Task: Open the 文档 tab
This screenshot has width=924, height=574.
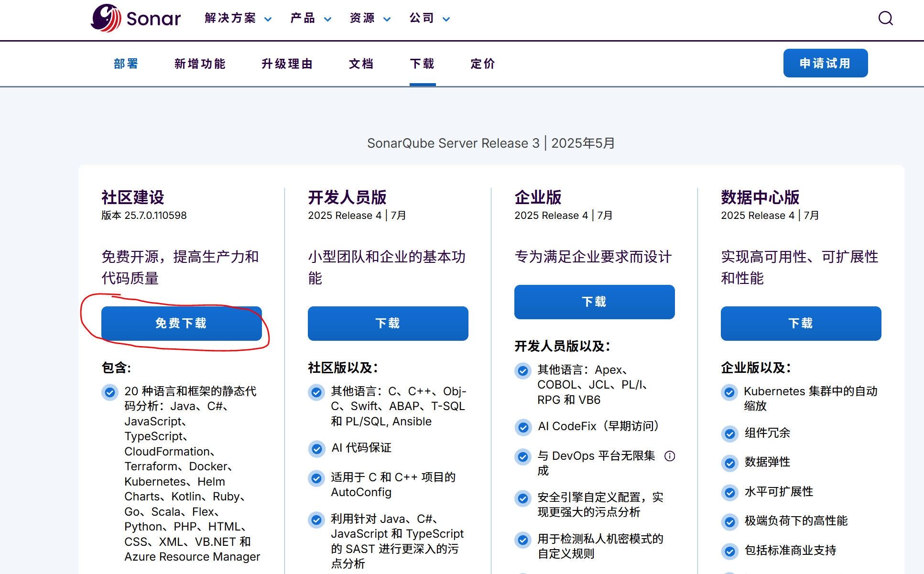Action: tap(361, 64)
